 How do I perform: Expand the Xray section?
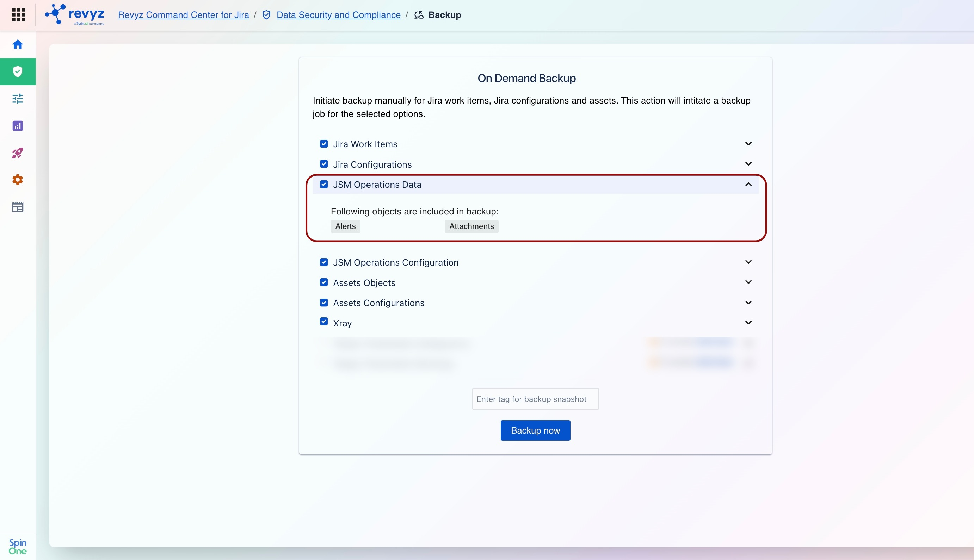[x=748, y=323]
